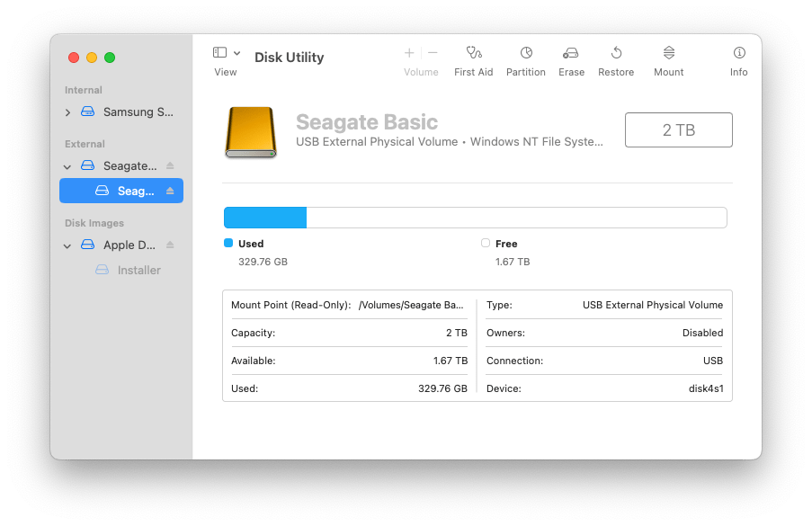The height and width of the screenshot is (526, 812).
Task: Click the Seagate Basic drive icon
Action: [x=250, y=129]
